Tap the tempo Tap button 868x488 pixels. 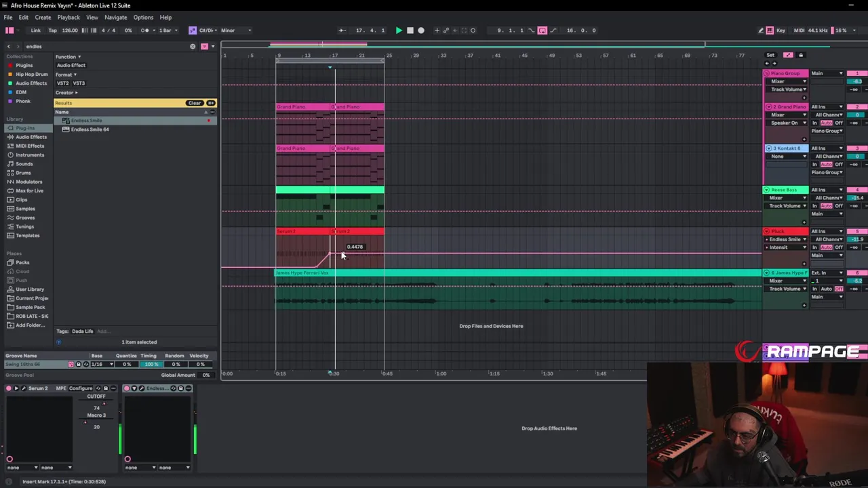[x=52, y=30]
